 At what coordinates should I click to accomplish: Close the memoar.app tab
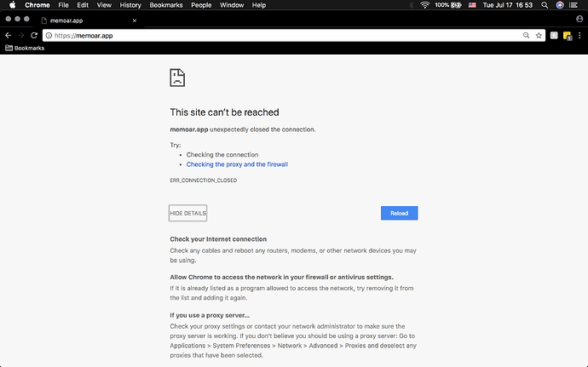tap(135, 20)
